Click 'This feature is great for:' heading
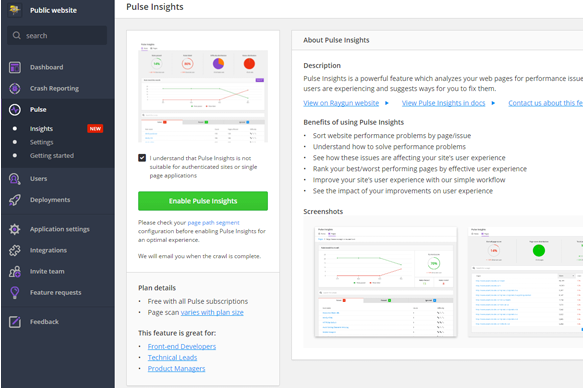The width and height of the screenshot is (583, 388). [177, 333]
